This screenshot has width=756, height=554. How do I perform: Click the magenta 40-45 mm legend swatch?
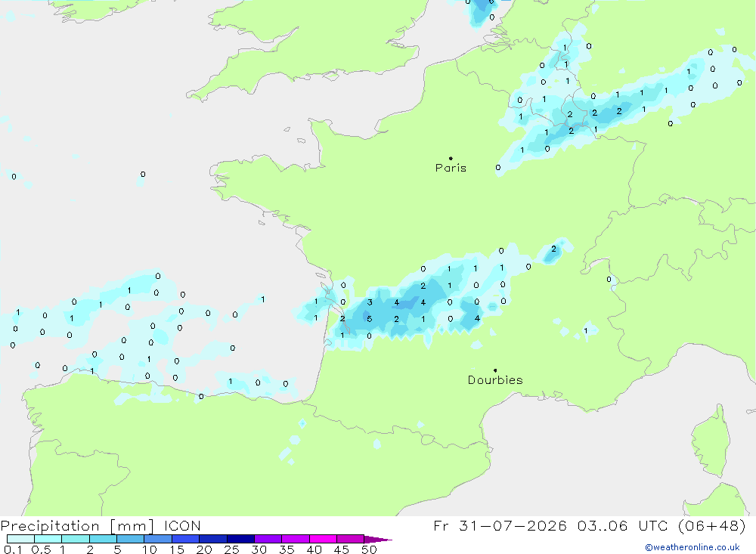323,539
